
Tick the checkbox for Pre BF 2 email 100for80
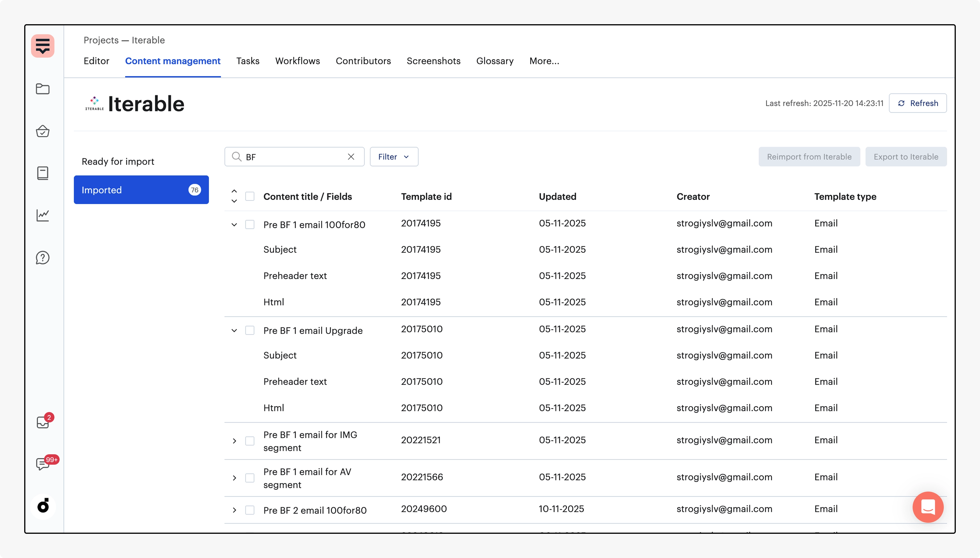250,510
